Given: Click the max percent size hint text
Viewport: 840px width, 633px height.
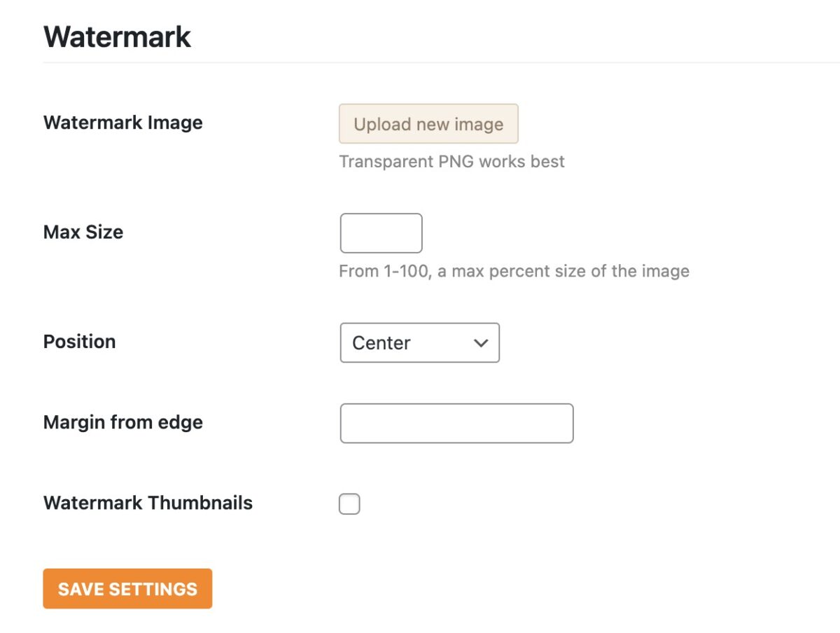Looking at the screenshot, I should pyautogui.click(x=514, y=271).
